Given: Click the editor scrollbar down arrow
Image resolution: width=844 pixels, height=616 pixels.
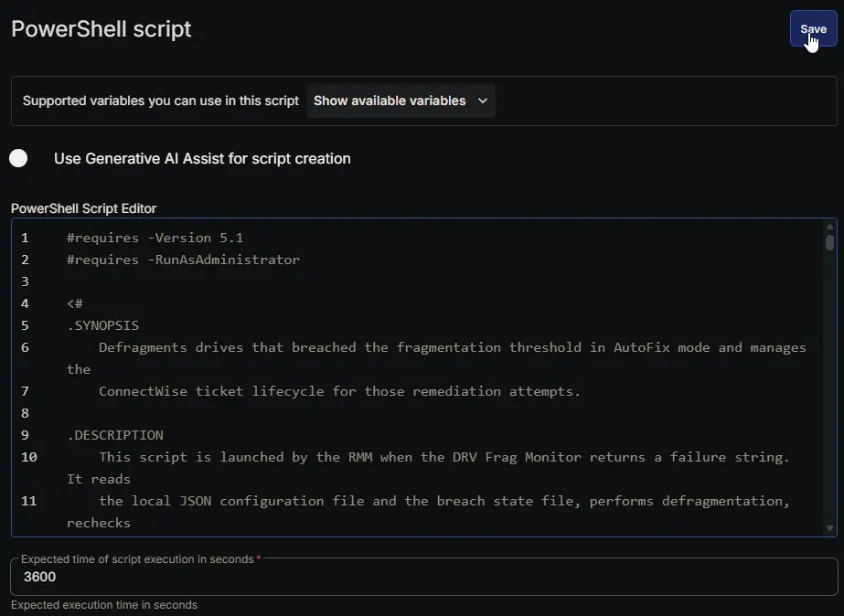Looking at the screenshot, I should coord(829,528).
